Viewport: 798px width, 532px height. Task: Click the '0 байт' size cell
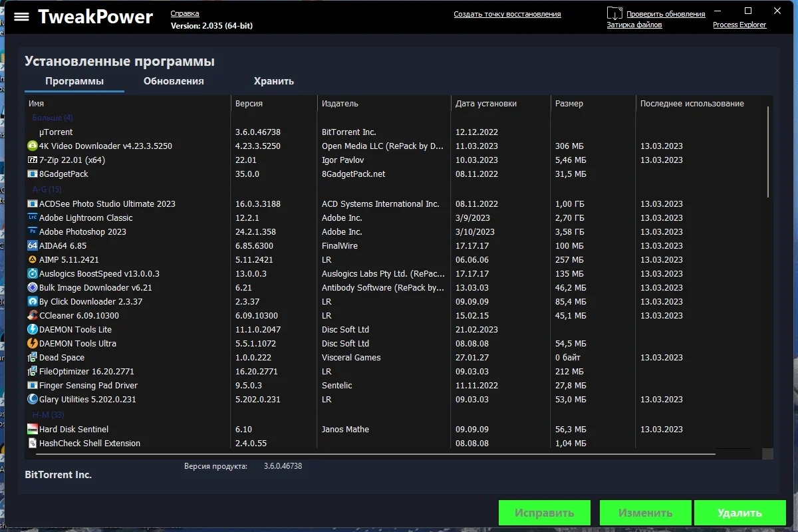click(x=568, y=357)
